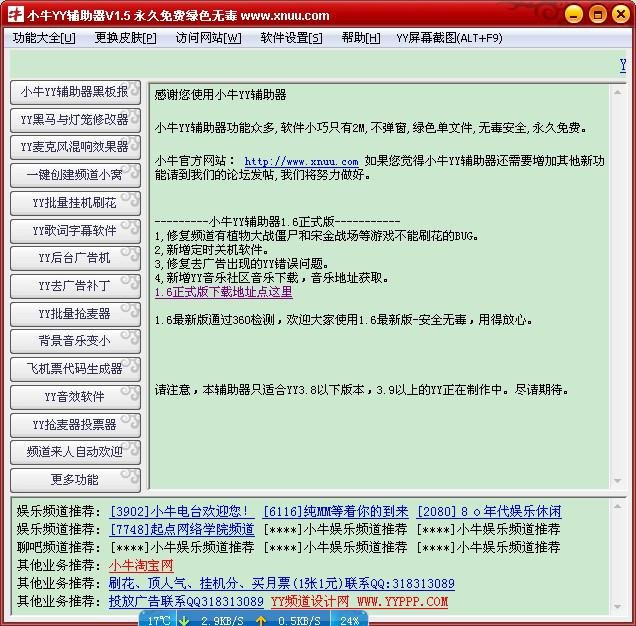636x626 pixels.
Task: Close the 小牛YY辅助器 window
Action: [x=621, y=15]
